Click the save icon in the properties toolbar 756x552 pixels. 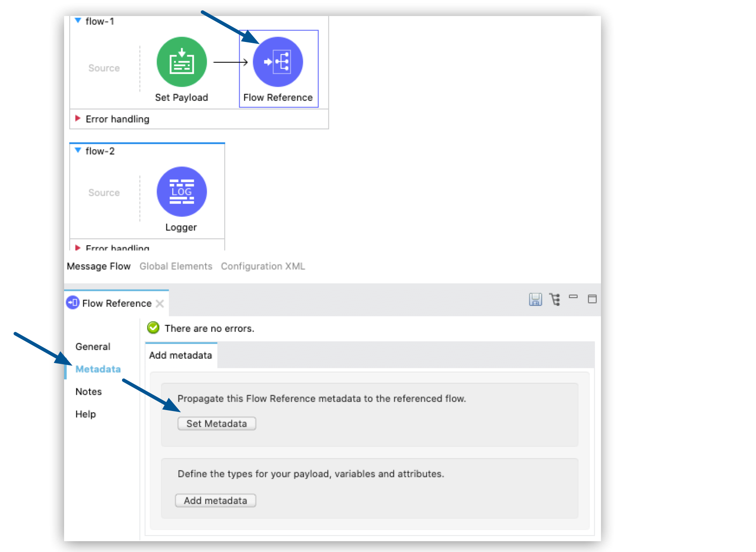(535, 299)
